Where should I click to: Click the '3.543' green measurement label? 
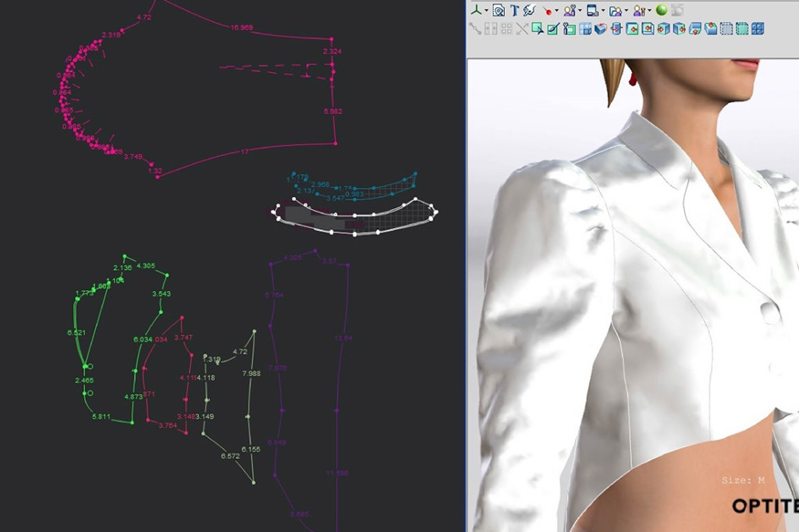162,294
